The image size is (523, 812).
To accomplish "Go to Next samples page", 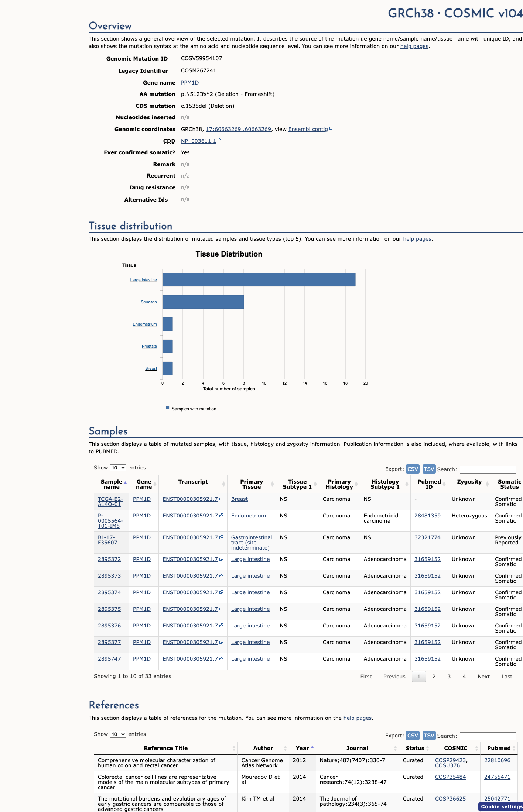I will tap(483, 677).
